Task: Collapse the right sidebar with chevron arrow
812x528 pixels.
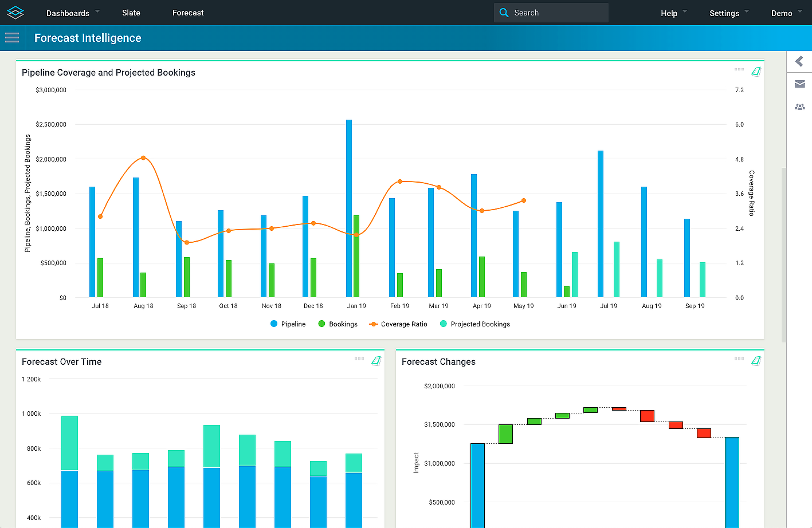Action: (799, 61)
